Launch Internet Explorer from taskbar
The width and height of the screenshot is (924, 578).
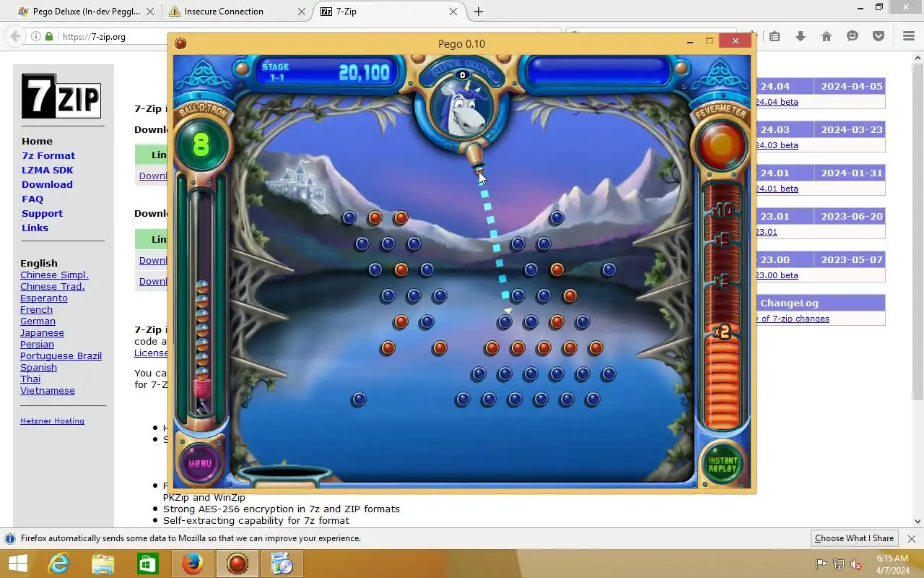[x=58, y=564]
